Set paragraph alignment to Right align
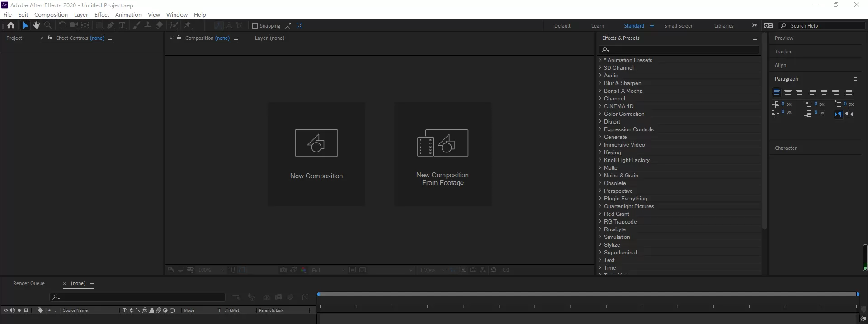 tap(799, 92)
